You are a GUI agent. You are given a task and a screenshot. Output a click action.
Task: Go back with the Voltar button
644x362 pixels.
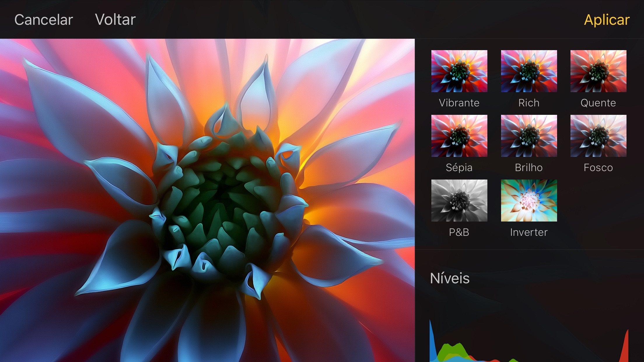(115, 20)
